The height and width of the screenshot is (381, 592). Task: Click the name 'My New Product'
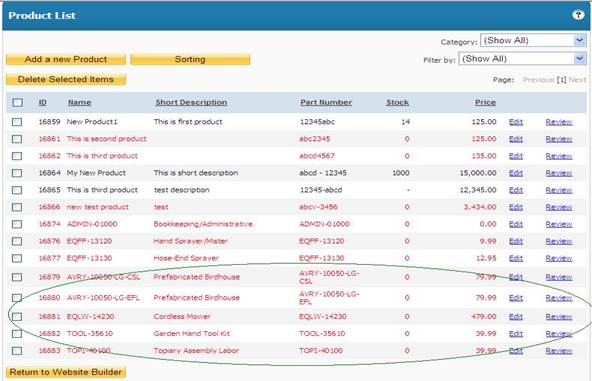click(x=96, y=173)
